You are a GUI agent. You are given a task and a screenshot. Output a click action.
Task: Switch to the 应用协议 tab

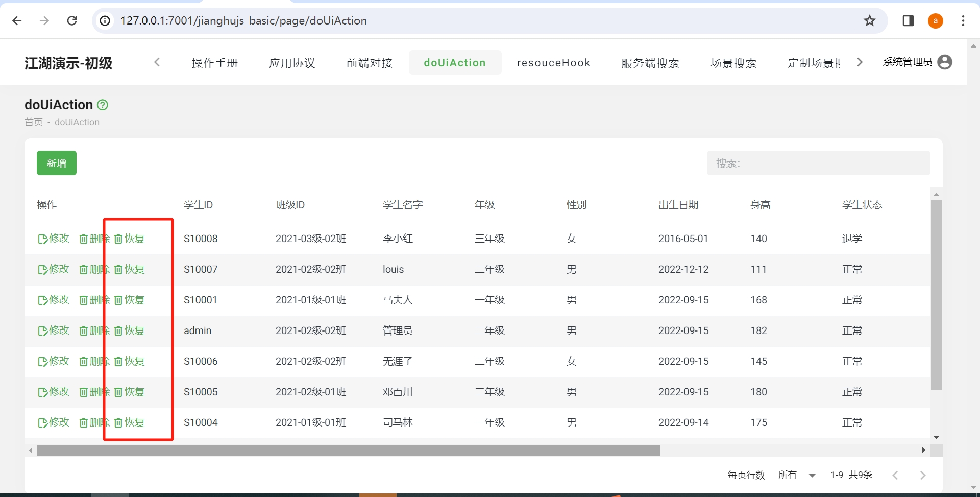292,62
